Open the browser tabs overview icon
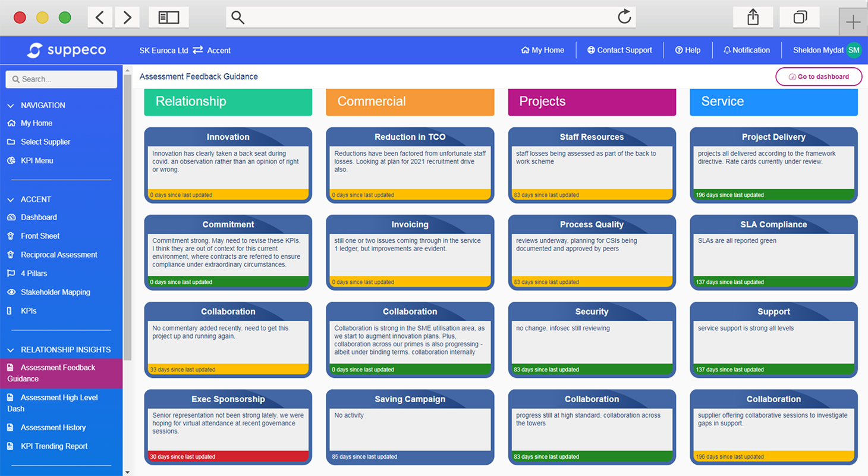The width and height of the screenshot is (868, 476). click(x=800, y=17)
